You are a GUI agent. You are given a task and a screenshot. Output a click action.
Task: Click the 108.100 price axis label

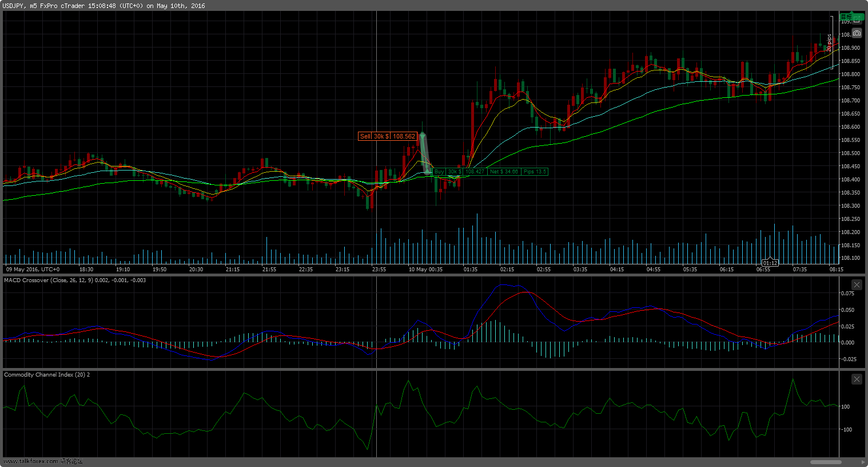[850, 259]
